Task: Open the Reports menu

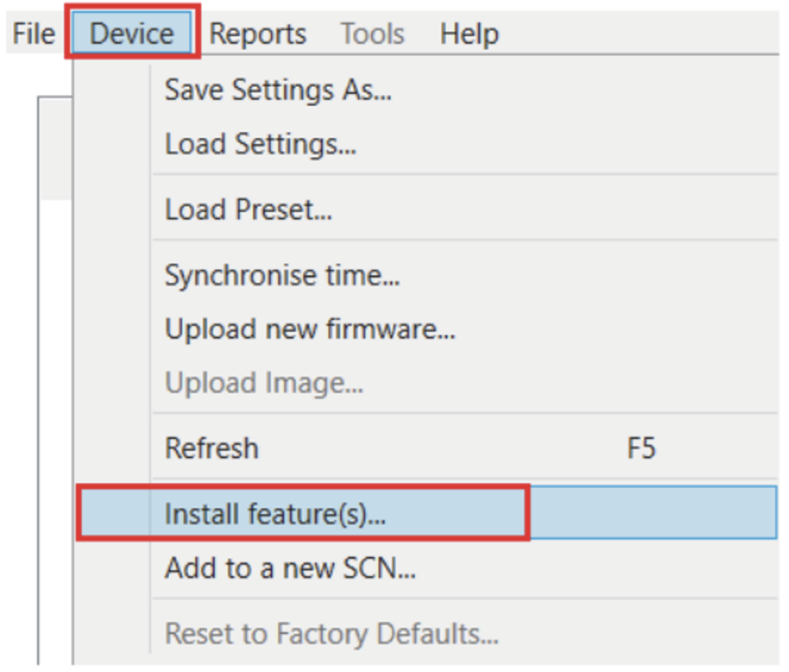Action: pyautogui.click(x=258, y=33)
